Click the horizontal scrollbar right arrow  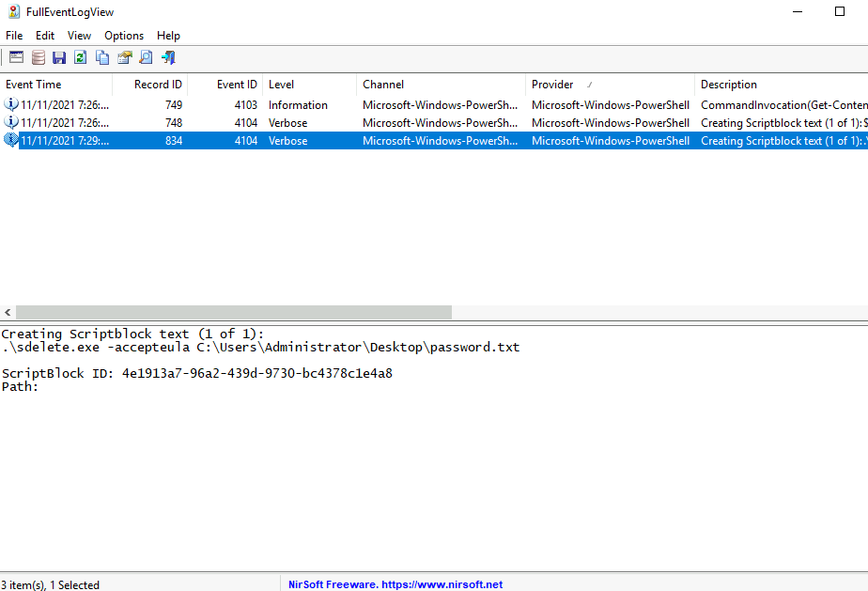pyautogui.click(x=860, y=312)
